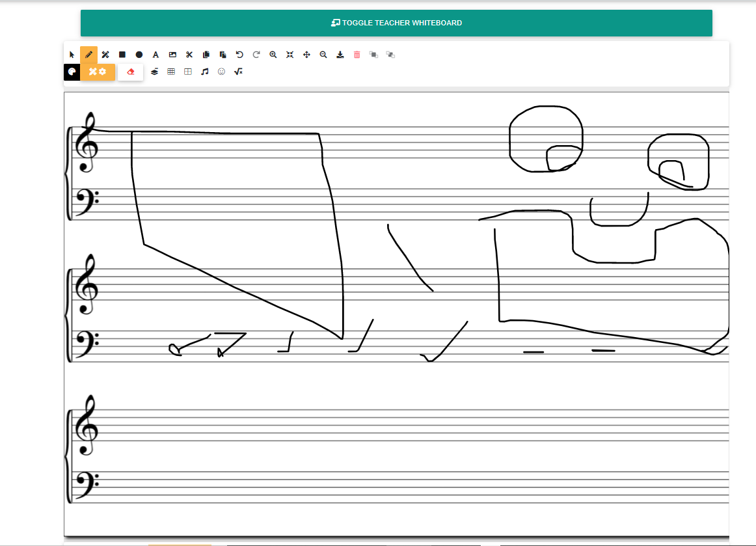Undo the last whiteboard action
756x546 pixels.
click(x=239, y=55)
